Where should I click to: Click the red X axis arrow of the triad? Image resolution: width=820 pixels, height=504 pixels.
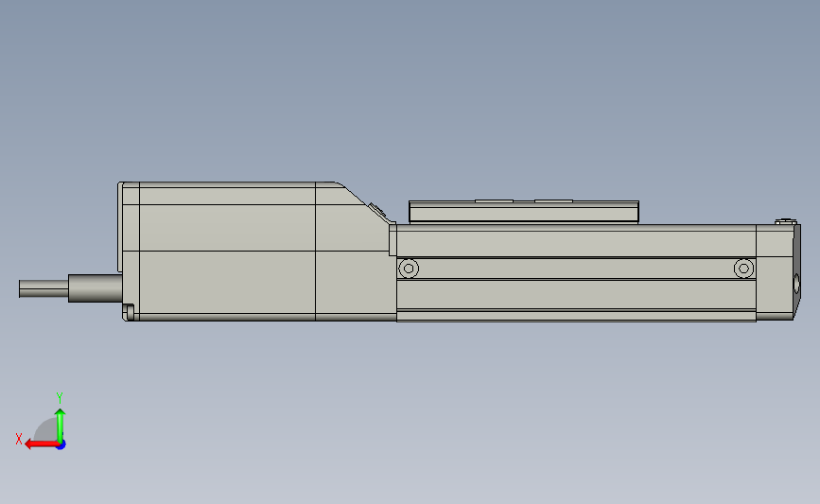(41, 444)
